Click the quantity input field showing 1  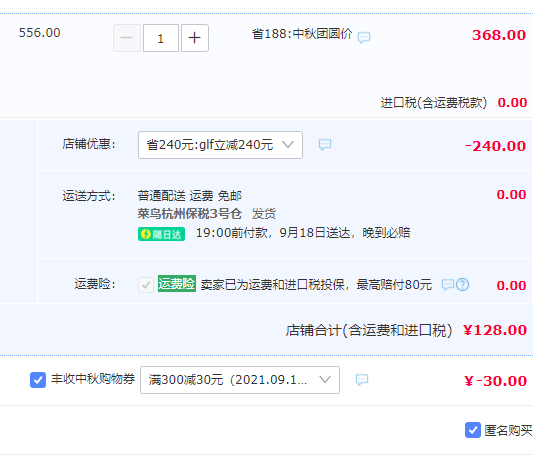pyautogui.click(x=161, y=38)
